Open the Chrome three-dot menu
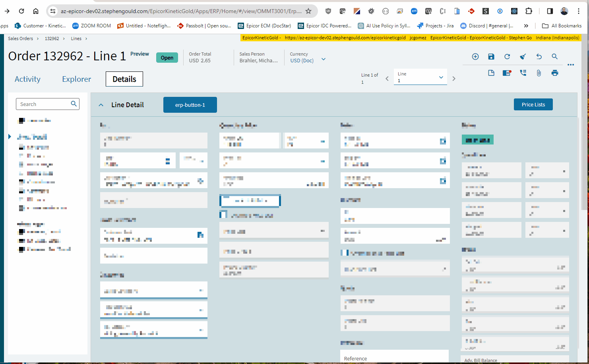 [579, 11]
